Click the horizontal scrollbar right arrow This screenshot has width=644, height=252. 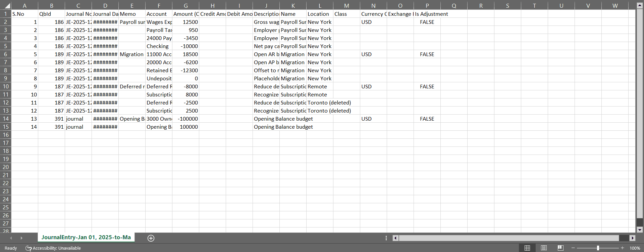(633, 238)
